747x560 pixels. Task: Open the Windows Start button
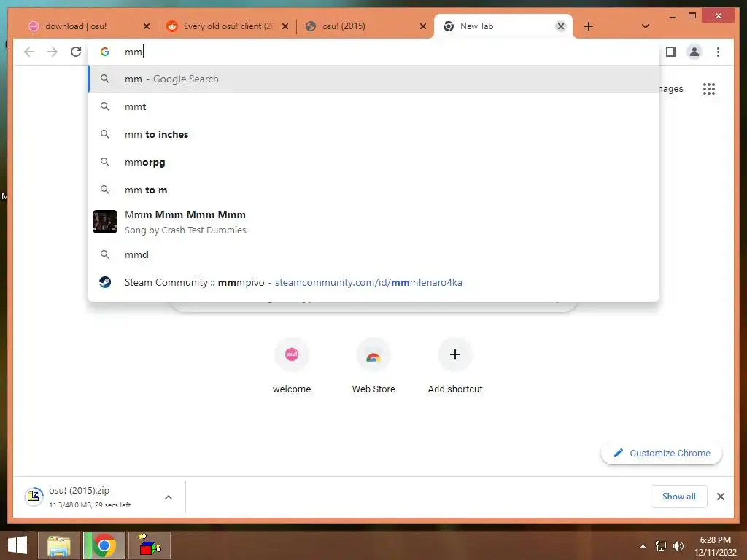[18, 545]
